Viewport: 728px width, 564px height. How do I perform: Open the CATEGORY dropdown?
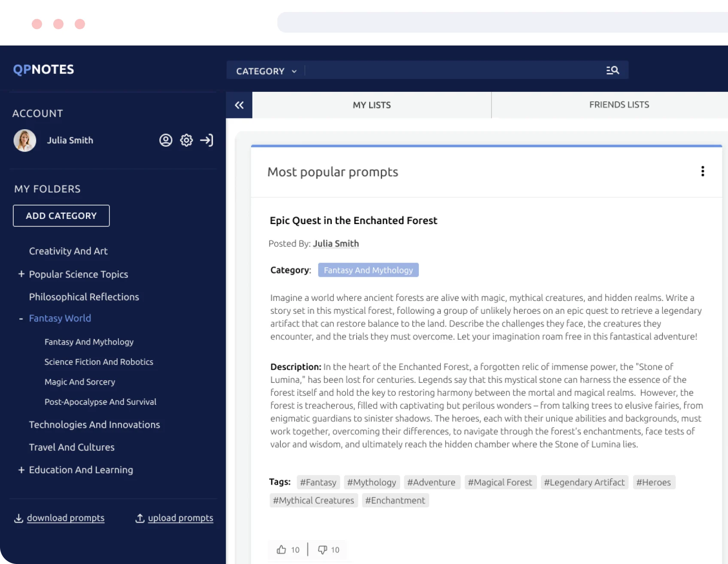coord(266,71)
